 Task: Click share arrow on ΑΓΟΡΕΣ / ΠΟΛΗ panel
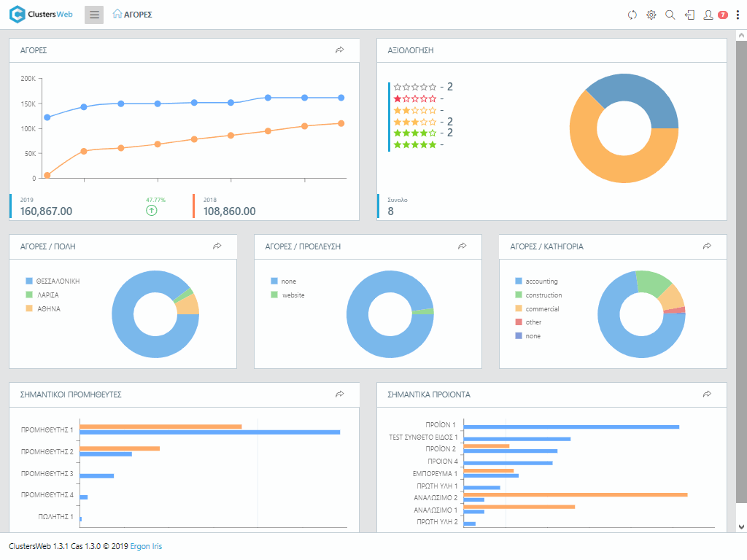(x=217, y=246)
